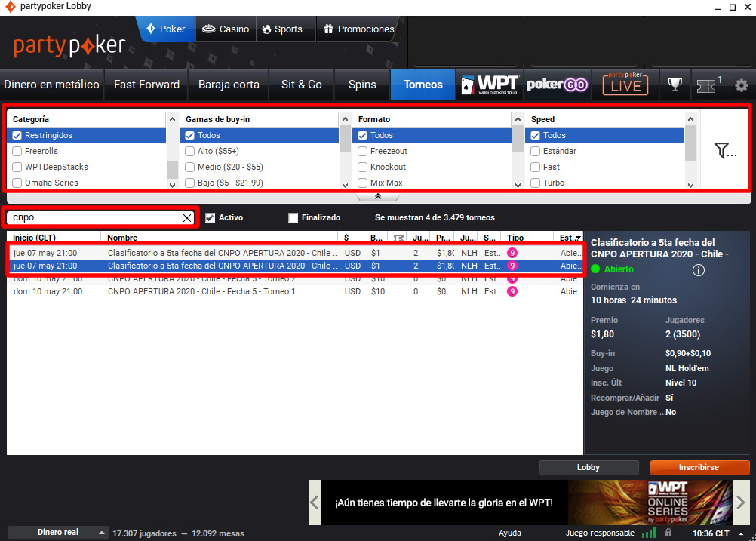Screen dimensions: 756x541
Task: Open the trophy achievements icon
Action: pos(675,85)
